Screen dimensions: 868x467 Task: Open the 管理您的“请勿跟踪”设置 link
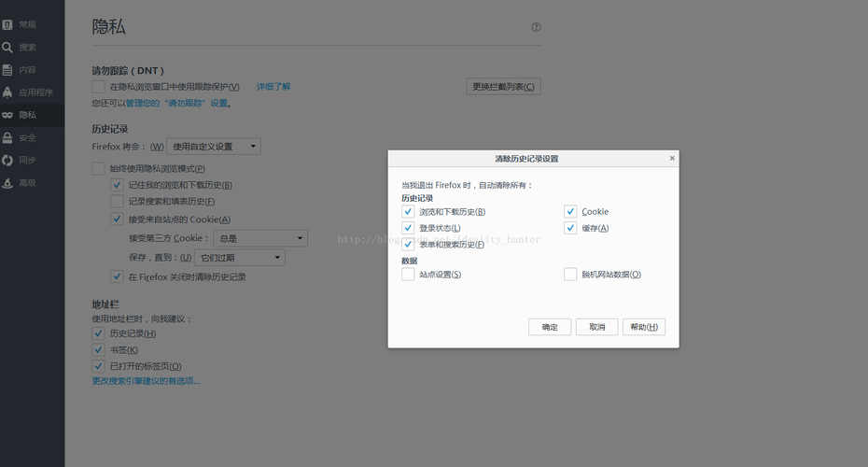[177, 103]
